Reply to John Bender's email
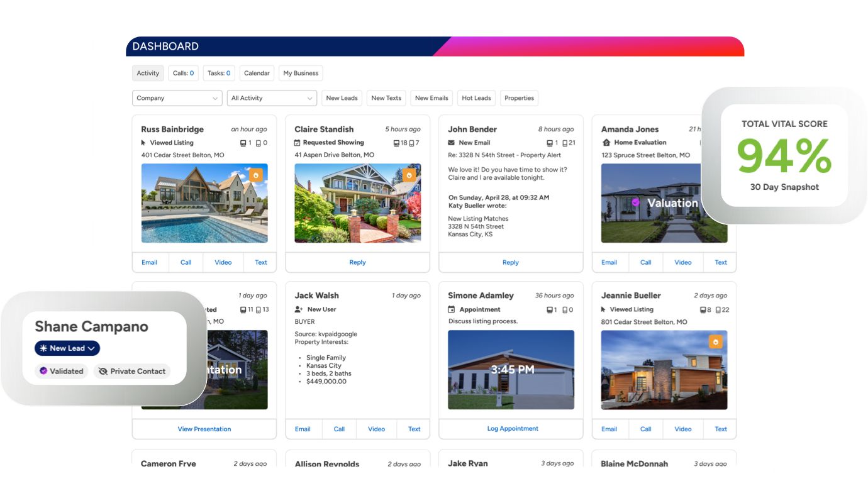 pyautogui.click(x=511, y=262)
